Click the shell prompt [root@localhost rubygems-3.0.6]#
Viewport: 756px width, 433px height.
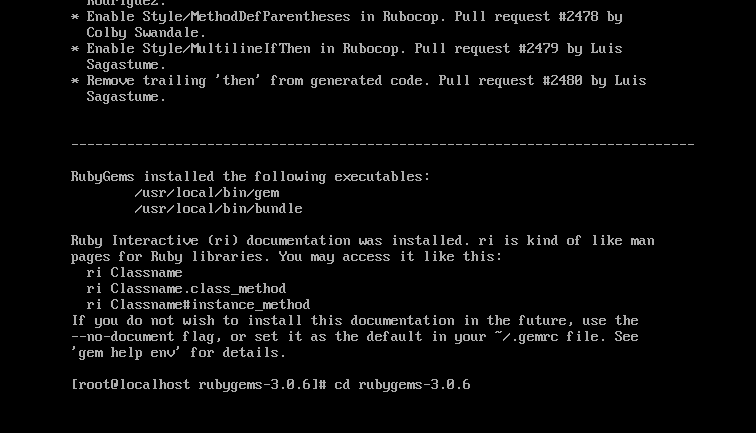tap(199, 385)
